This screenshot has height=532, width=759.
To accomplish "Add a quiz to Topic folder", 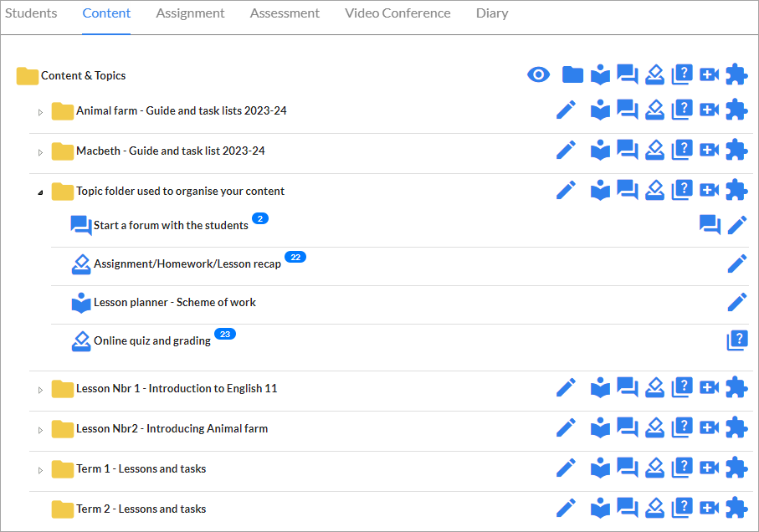I will (x=682, y=191).
